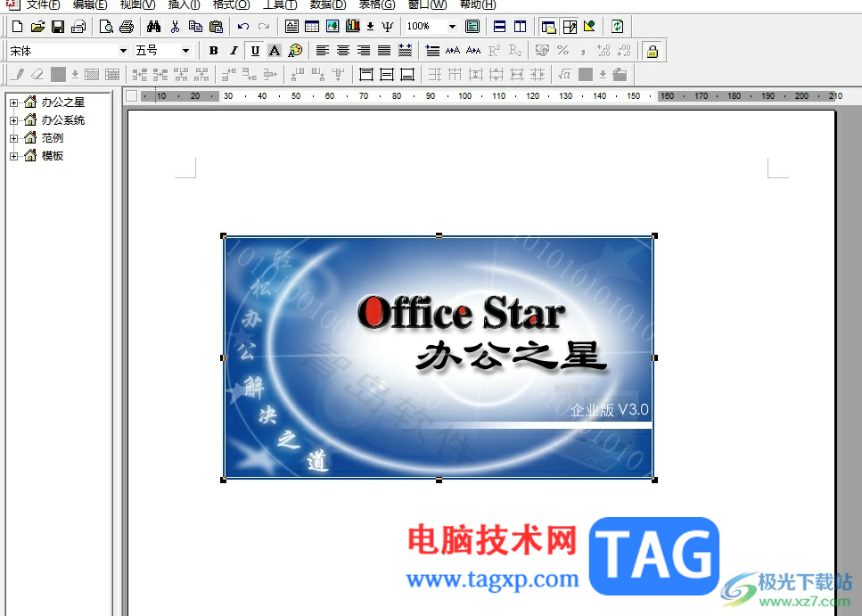Insert a special symbol with the Psi icon

pyautogui.click(x=388, y=27)
